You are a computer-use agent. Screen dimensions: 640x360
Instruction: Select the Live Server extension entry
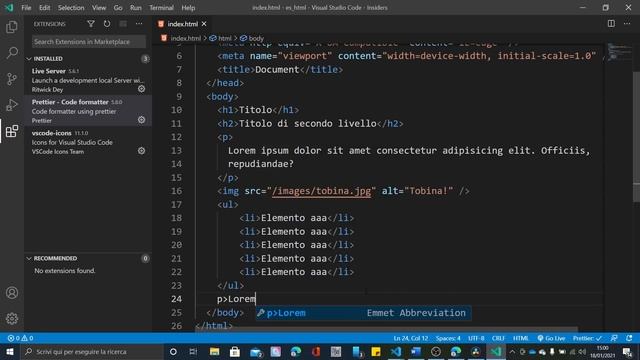(88, 80)
